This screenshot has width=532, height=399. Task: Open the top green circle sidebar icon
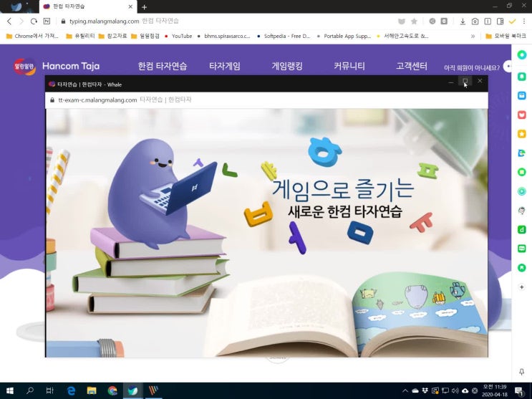coord(522,54)
